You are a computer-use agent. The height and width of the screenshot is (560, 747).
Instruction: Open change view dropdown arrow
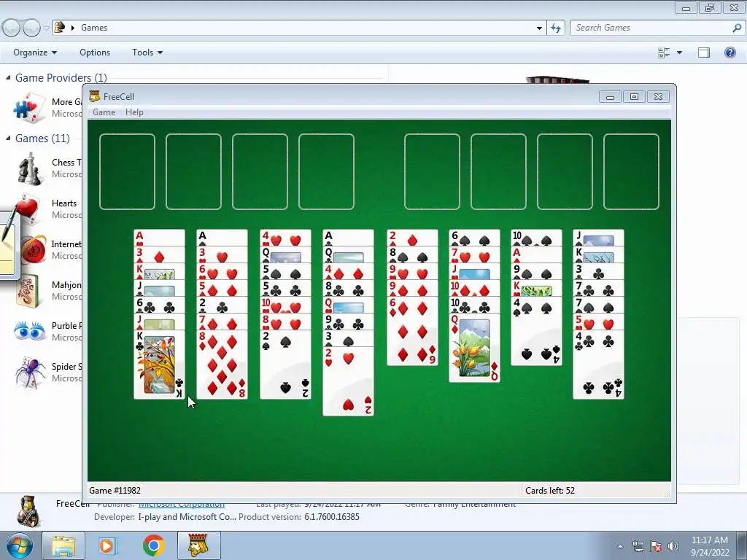coord(679,52)
